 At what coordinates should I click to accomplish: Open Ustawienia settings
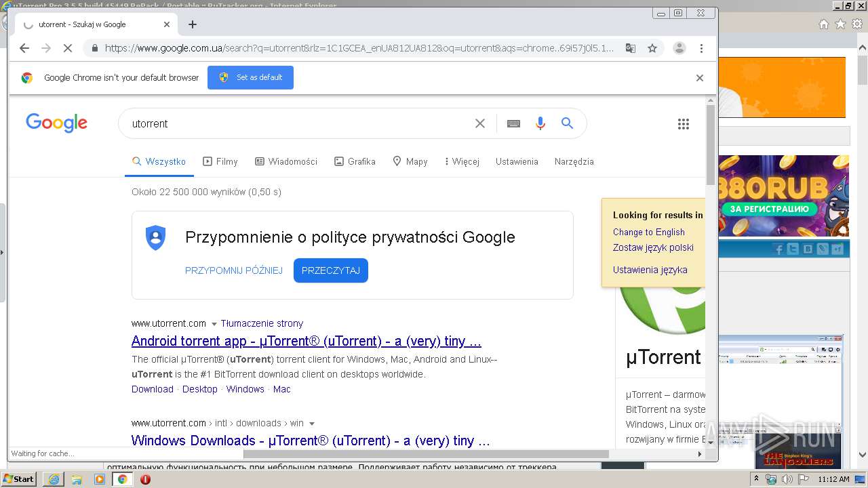[x=517, y=161]
